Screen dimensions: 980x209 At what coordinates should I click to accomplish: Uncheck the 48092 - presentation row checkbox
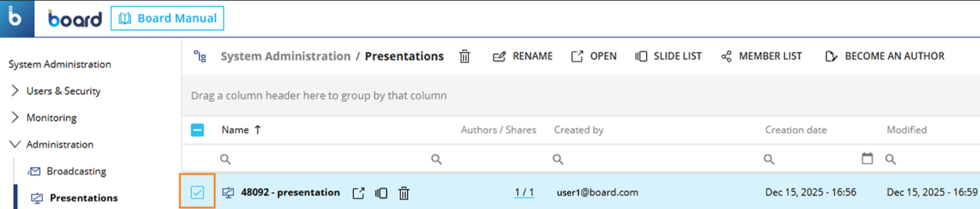(197, 192)
